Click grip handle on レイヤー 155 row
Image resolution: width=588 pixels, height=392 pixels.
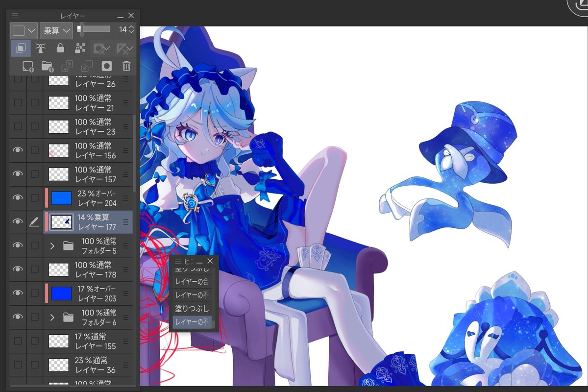click(x=125, y=341)
